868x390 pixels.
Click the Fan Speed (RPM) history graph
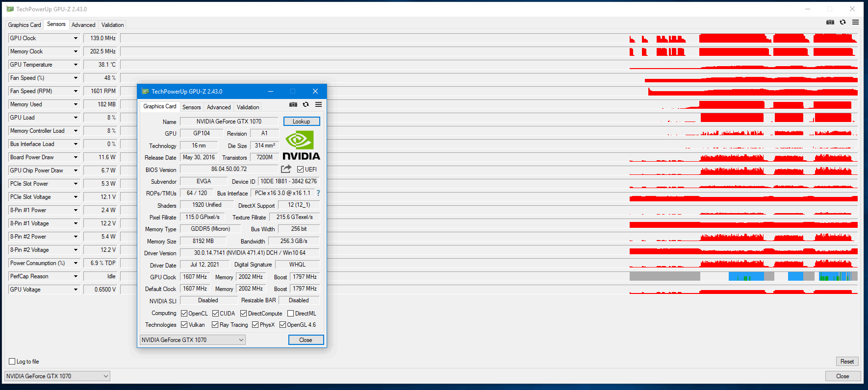(x=489, y=91)
